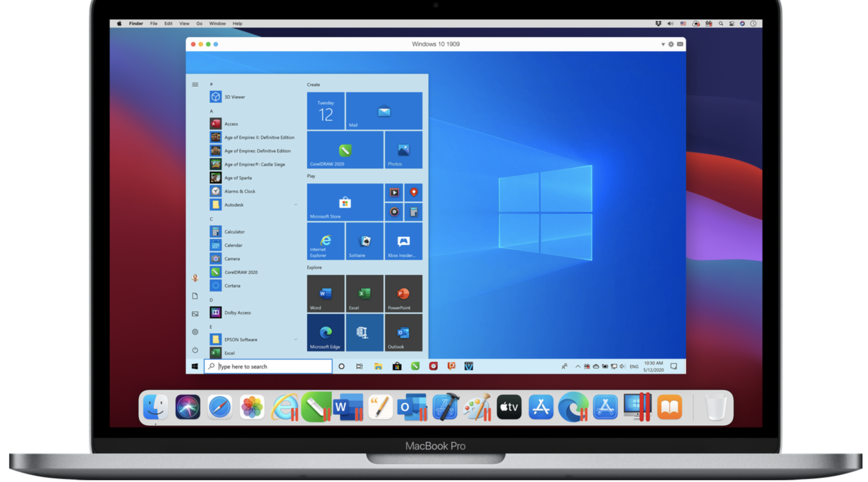Open the Window menu
This screenshot has height=482, width=868.
(217, 24)
